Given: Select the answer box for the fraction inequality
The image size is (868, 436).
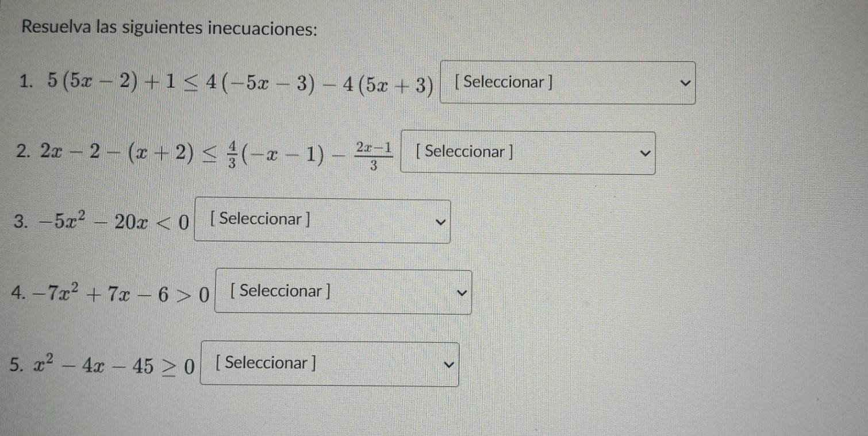Looking at the screenshot, I should [528, 152].
